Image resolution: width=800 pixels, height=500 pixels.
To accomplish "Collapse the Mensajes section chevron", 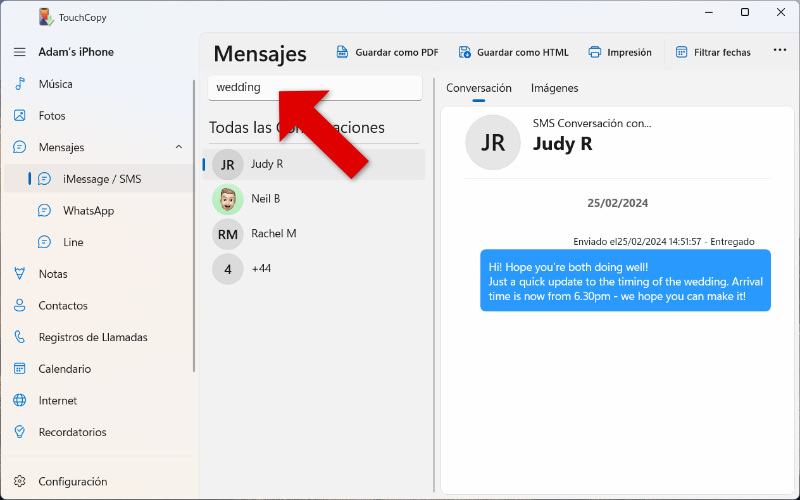I will [x=179, y=147].
